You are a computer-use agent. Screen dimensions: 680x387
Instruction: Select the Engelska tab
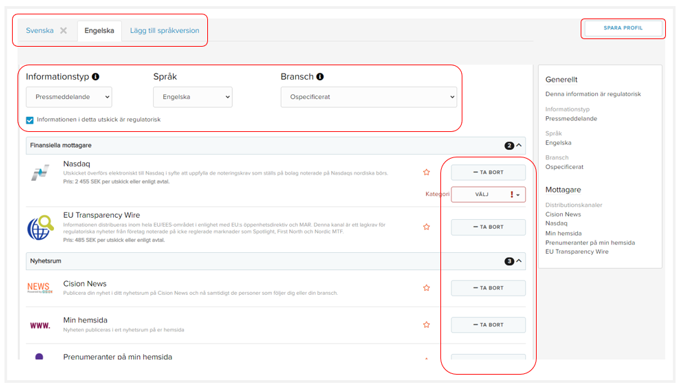click(99, 30)
